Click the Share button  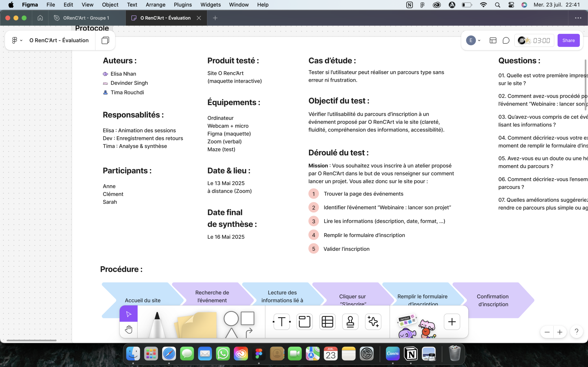tap(568, 40)
